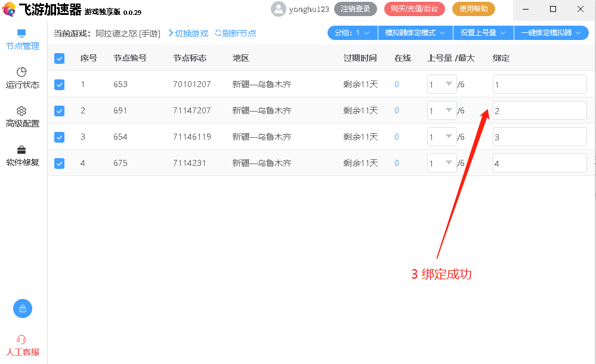Click the 节点标志 column header
Viewport: 596px width, 364px height.
[190, 58]
